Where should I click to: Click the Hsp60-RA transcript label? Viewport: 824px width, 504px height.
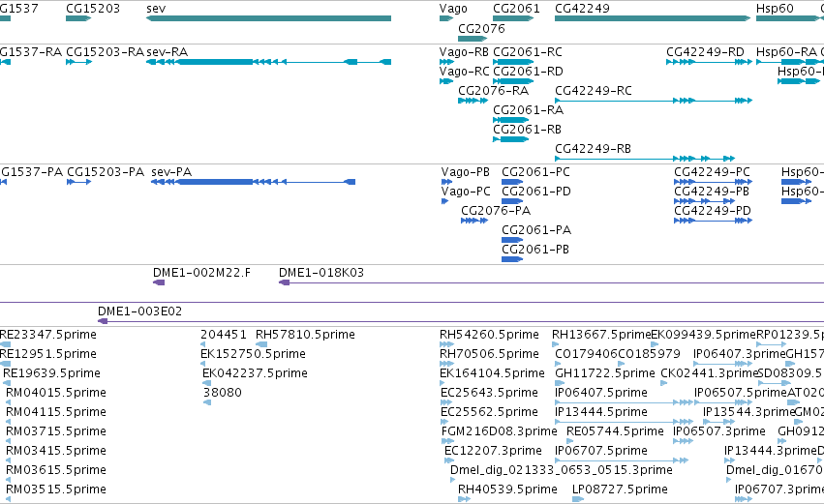[786, 52]
